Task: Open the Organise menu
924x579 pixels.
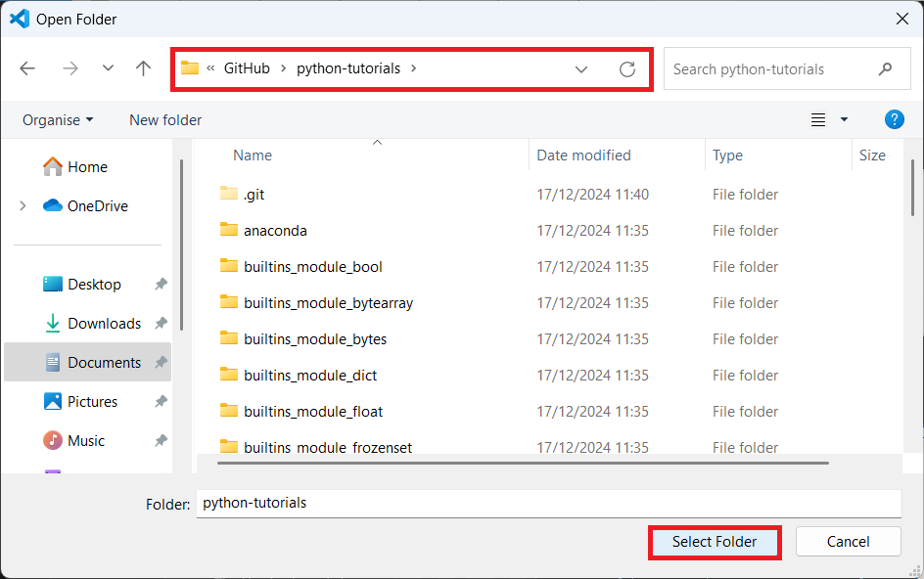Action: pyautogui.click(x=58, y=120)
